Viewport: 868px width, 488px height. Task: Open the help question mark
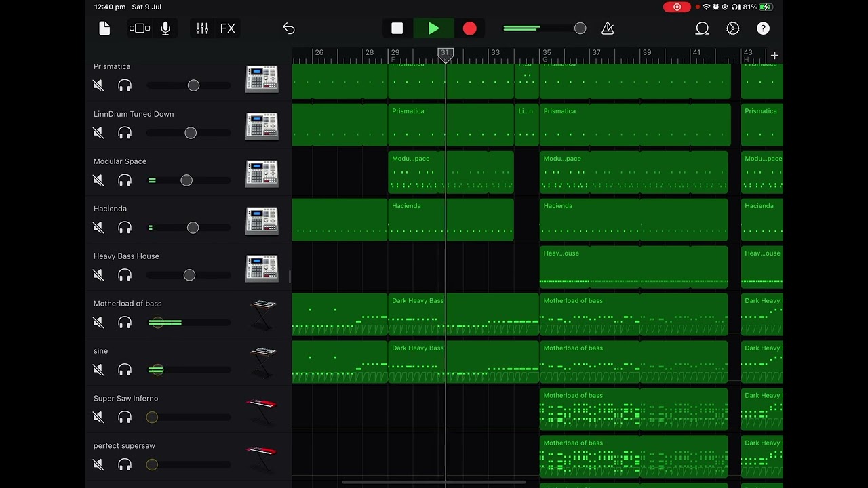pos(764,28)
